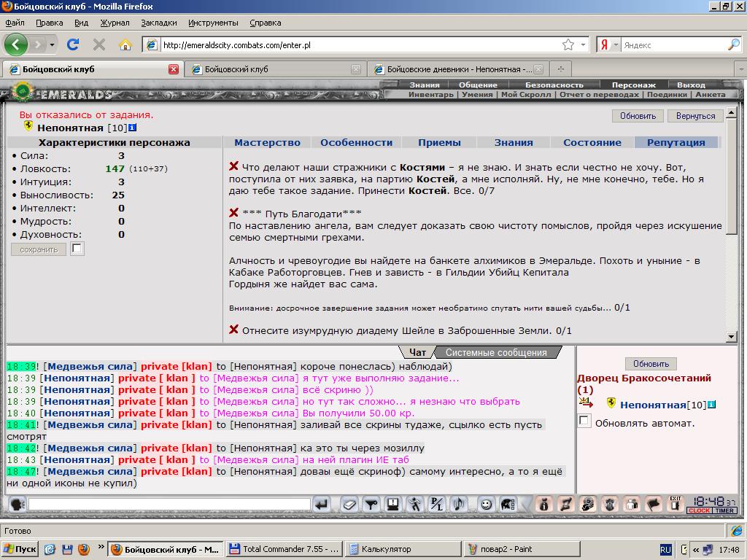The width and height of the screenshot is (747, 560).
Task: Toggle the chat sound icon
Action: pos(459,505)
